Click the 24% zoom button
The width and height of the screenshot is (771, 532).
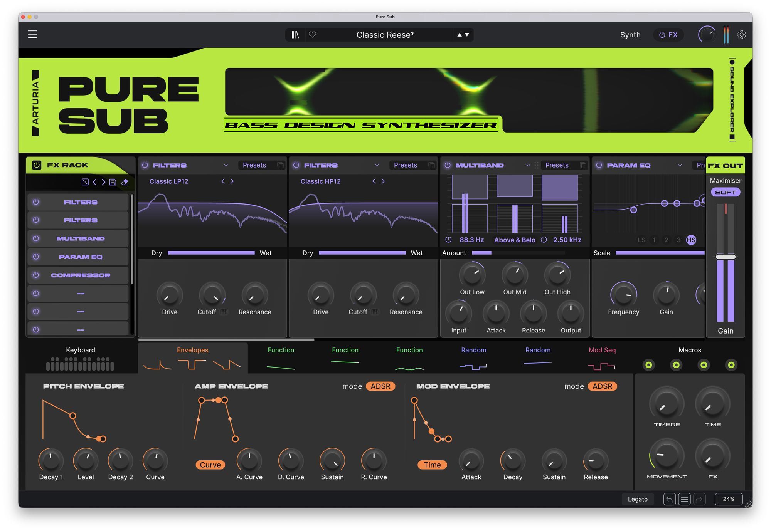[729, 499]
